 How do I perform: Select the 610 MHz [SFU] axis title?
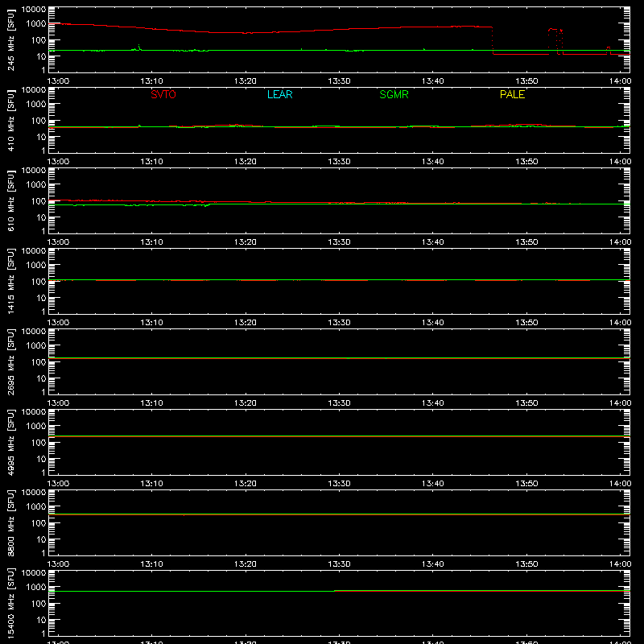11,200
